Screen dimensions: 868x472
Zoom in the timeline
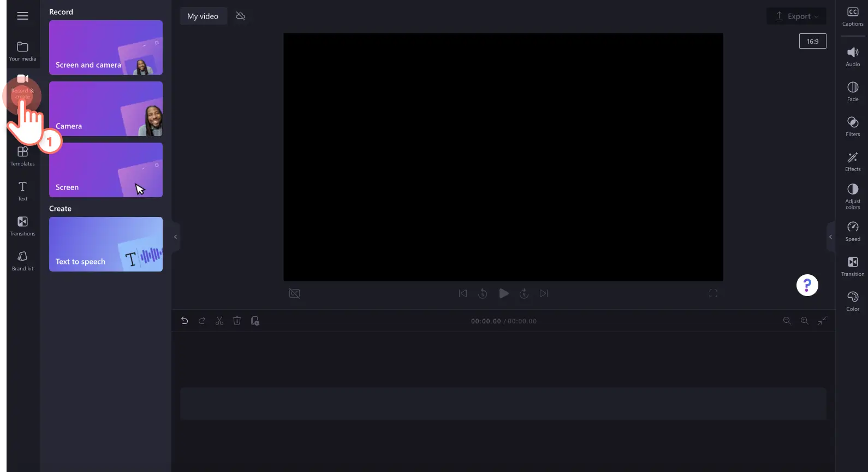point(804,321)
